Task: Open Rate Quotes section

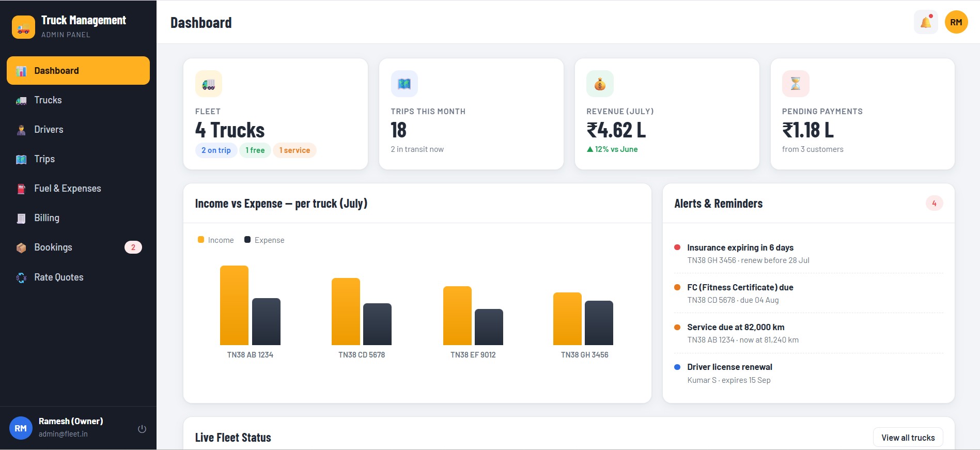Action: tap(78, 277)
